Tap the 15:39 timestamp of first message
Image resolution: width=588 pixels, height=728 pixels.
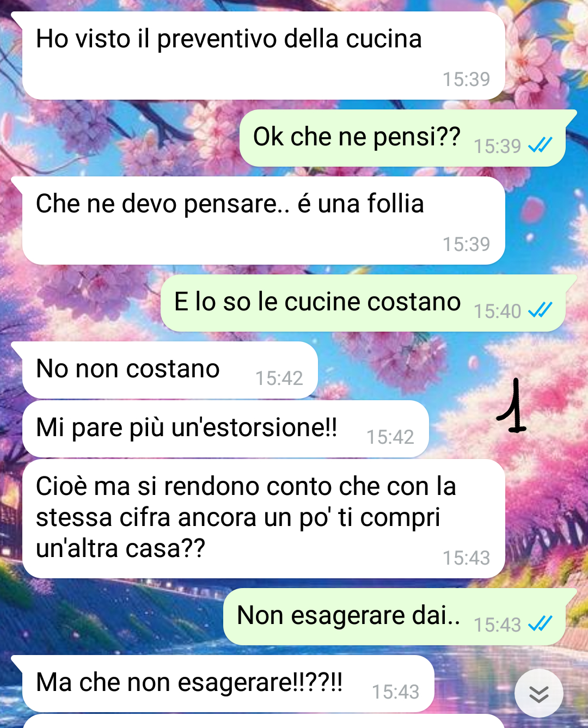466,79
